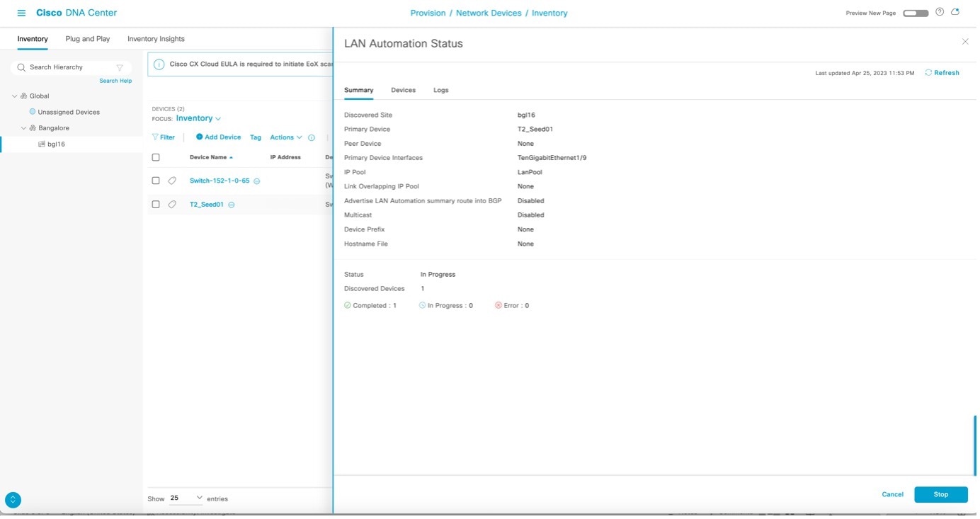Image resolution: width=980 pixels, height=519 pixels.
Task: Click the Global hierarchy icon
Action: tap(24, 96)
